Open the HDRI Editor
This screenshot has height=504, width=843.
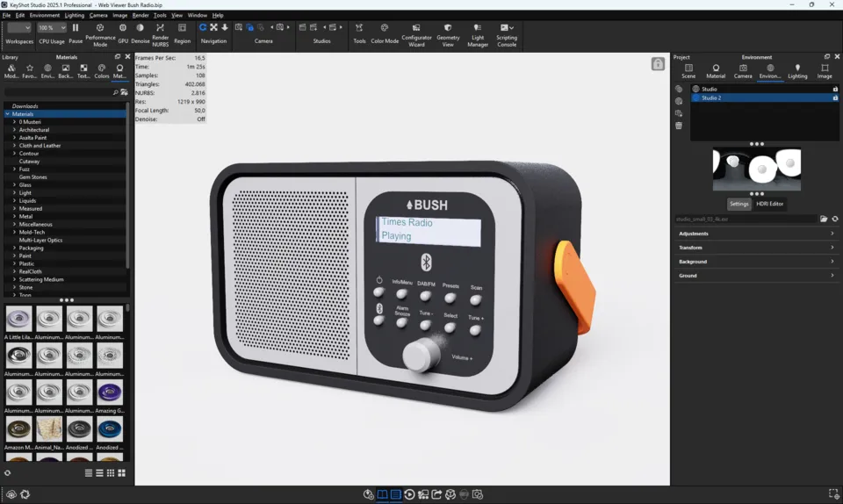(769, 204)
